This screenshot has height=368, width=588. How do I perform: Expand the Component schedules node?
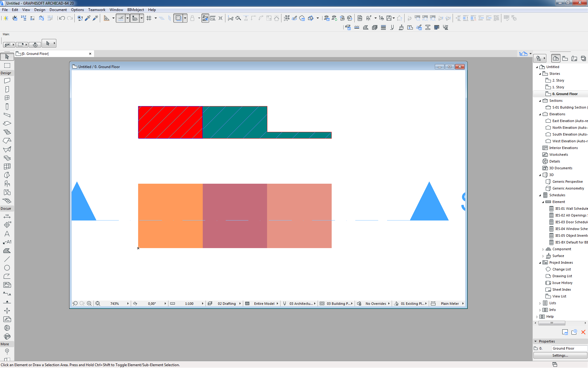(x=543, y=249)
